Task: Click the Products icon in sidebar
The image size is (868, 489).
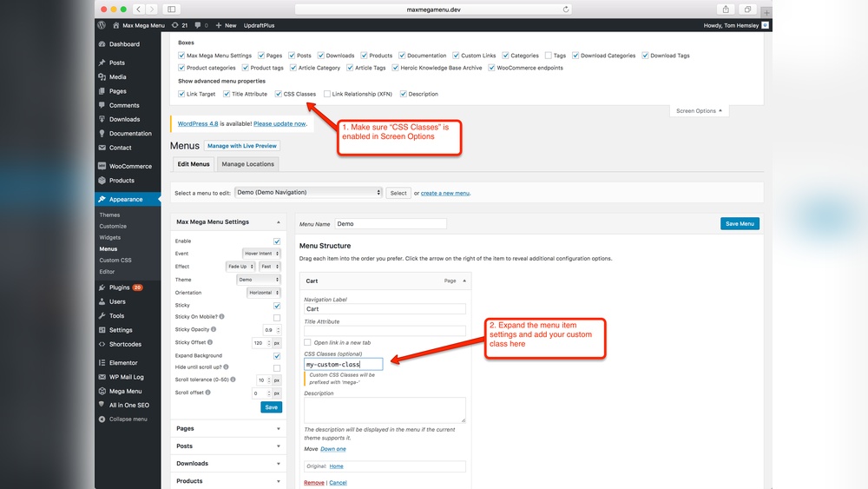Action: [x=102, y=180]
